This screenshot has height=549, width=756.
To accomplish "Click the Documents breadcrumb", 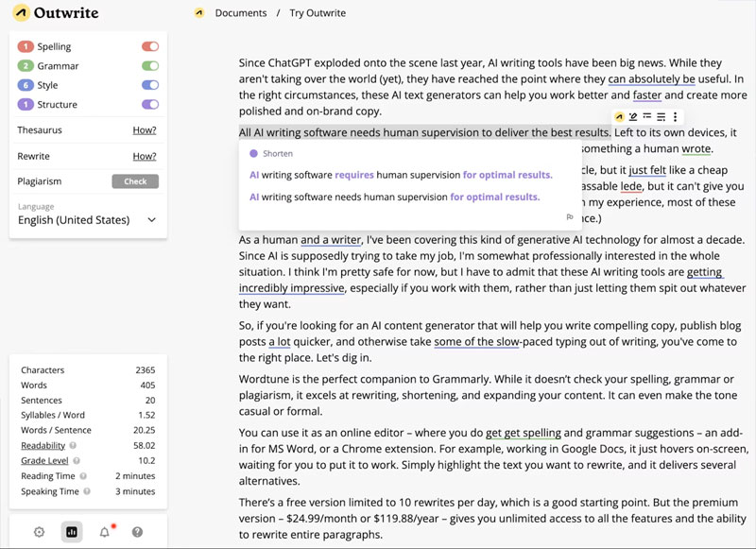I will pos(240,13).
